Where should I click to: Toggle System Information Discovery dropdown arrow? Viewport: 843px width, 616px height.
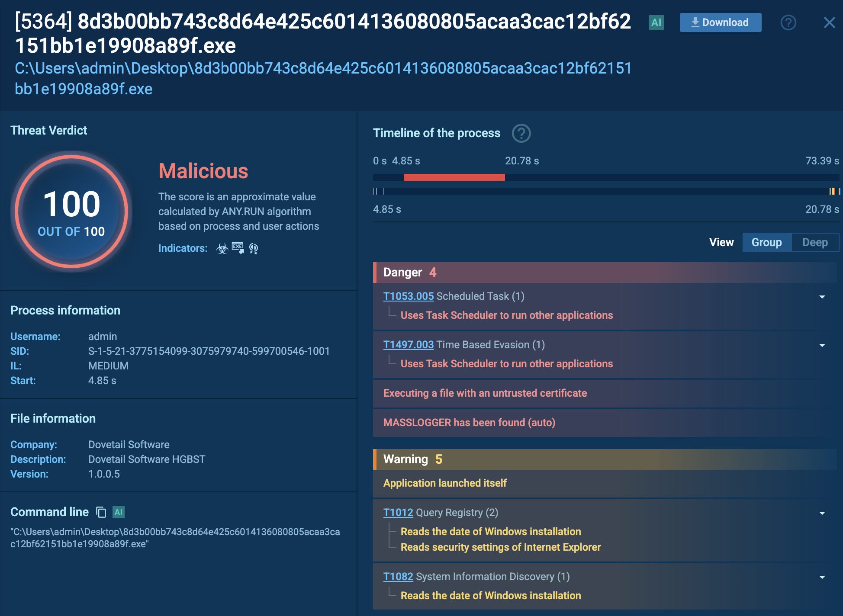coord(822,577)
